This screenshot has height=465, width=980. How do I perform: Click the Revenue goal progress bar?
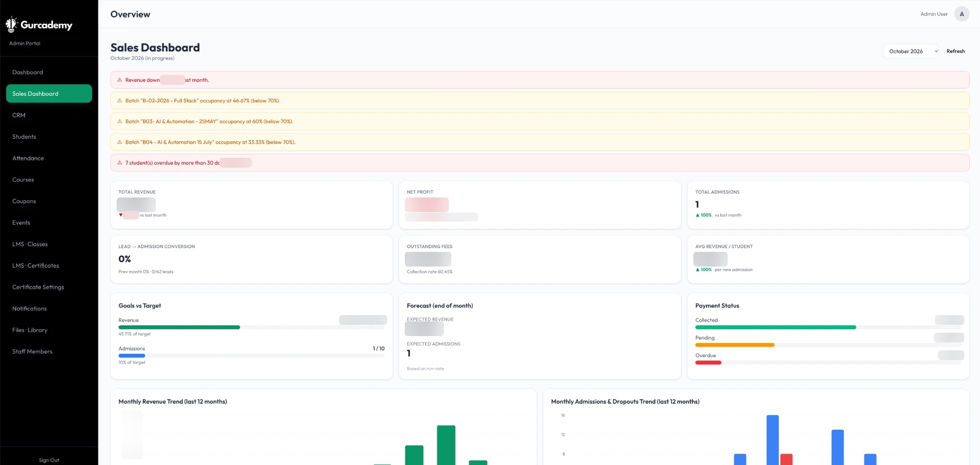click(251, 327)
